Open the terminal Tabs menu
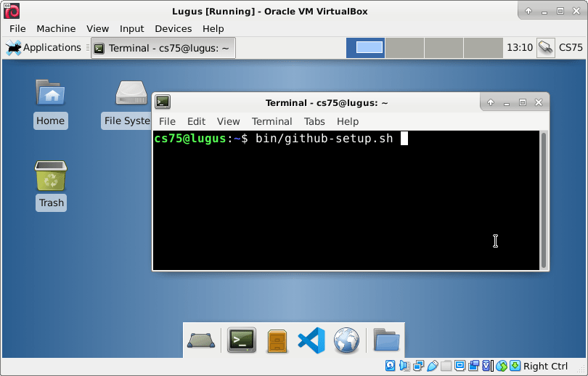Viewport: 588px width, 376px height. 314,121
